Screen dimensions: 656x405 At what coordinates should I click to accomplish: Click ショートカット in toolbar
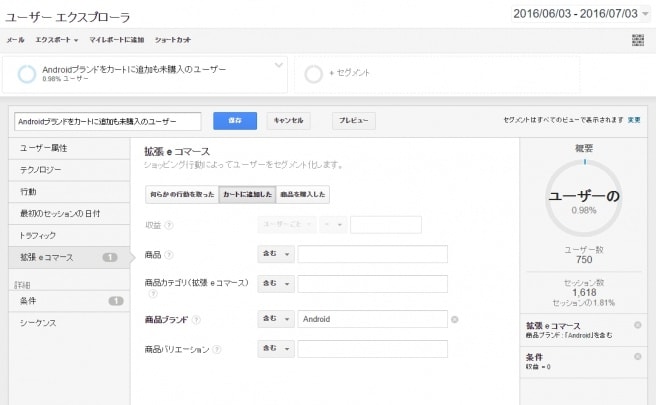pyautogui.click(x=172, y=40)
